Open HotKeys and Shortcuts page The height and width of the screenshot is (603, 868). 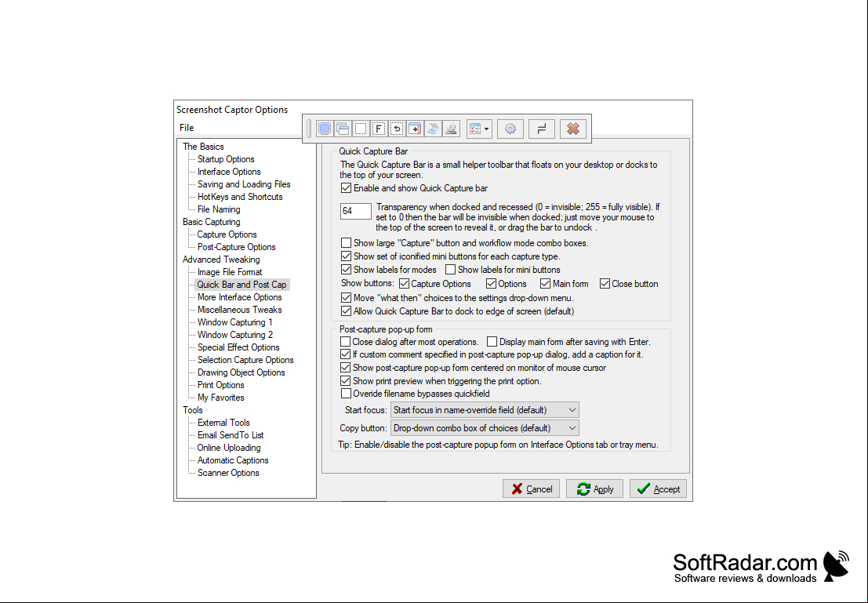(x=240, y=197)
